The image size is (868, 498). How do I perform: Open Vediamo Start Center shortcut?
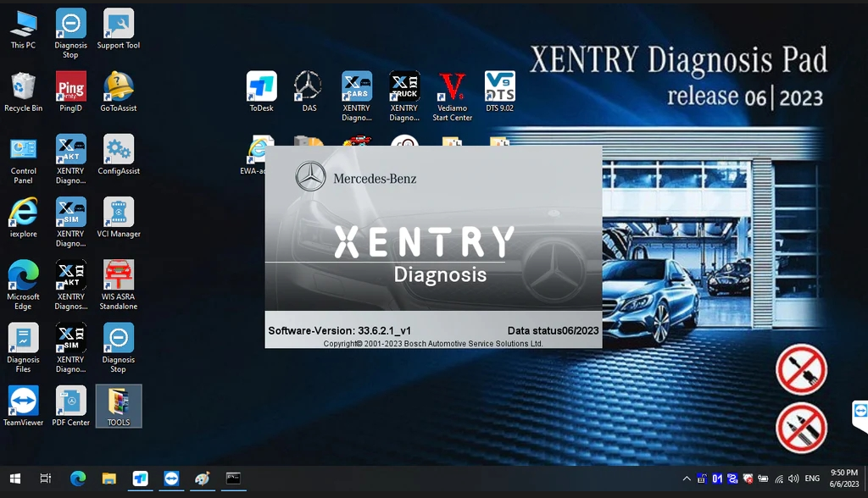pyautogui.click(x=453, y=96)
